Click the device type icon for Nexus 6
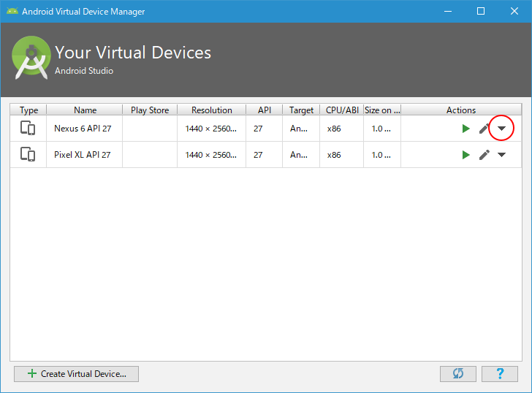Image resolution: width=532 pixels, height=393 pixels. click(x=28, y=128)
